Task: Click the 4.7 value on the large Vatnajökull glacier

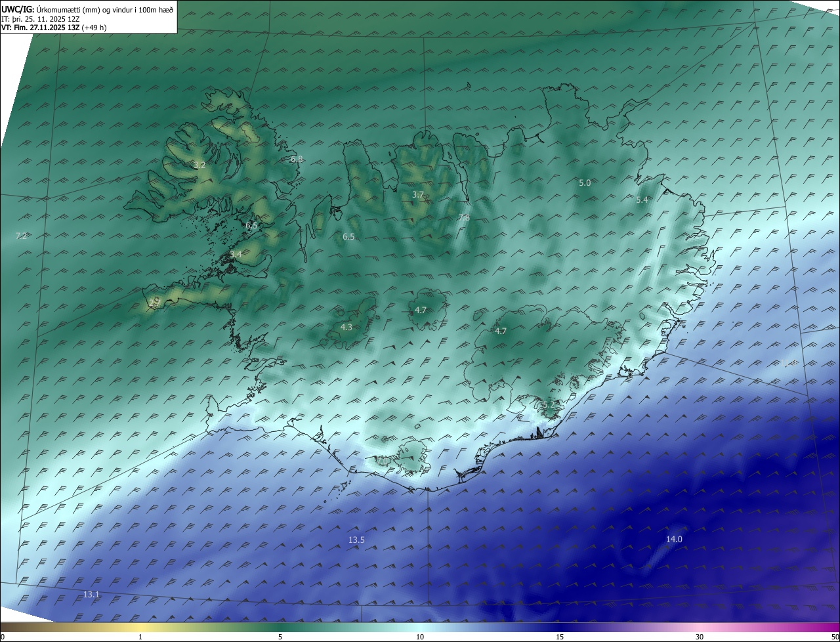Action: 501,332
